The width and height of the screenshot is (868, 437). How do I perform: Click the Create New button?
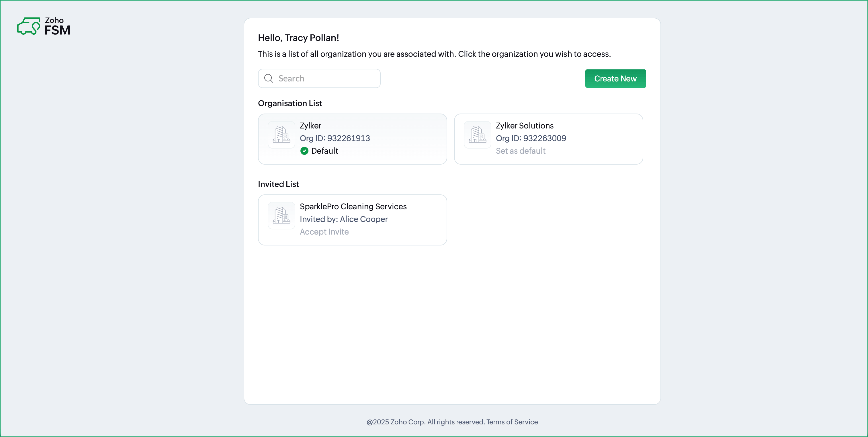615,79
